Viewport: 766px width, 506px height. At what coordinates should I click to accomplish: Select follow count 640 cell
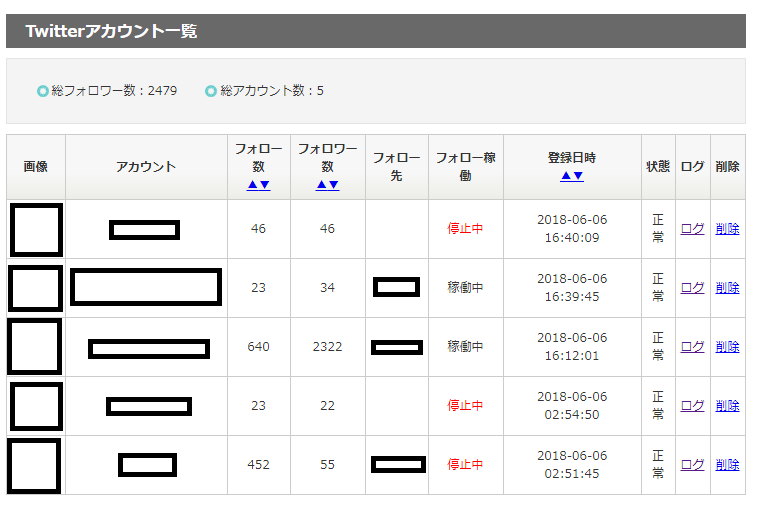(258, 347)
